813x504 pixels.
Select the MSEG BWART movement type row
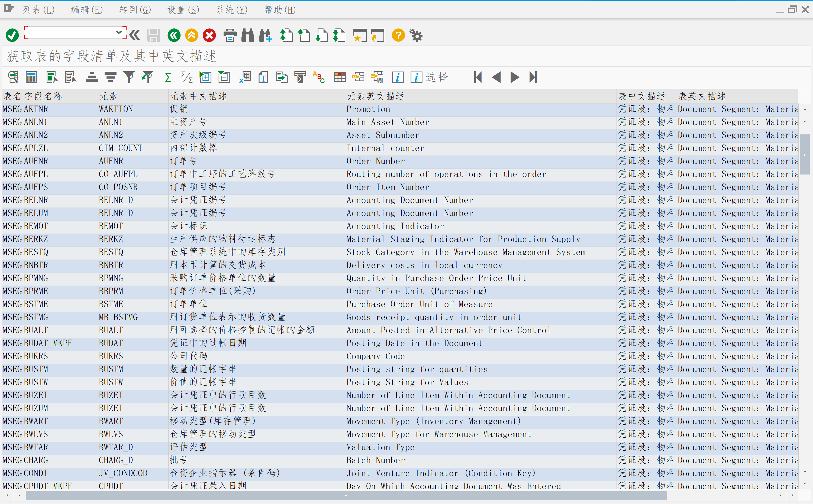(133, 421)
